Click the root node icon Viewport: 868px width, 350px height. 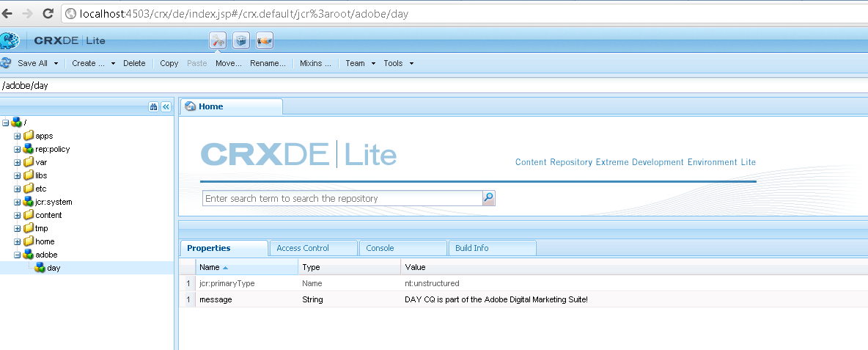point(17,123)
